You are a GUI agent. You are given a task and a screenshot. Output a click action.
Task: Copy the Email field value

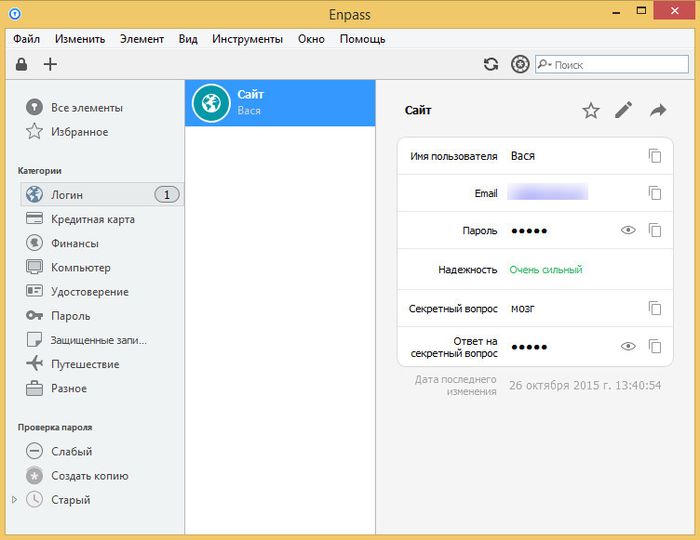coord(655,193)
